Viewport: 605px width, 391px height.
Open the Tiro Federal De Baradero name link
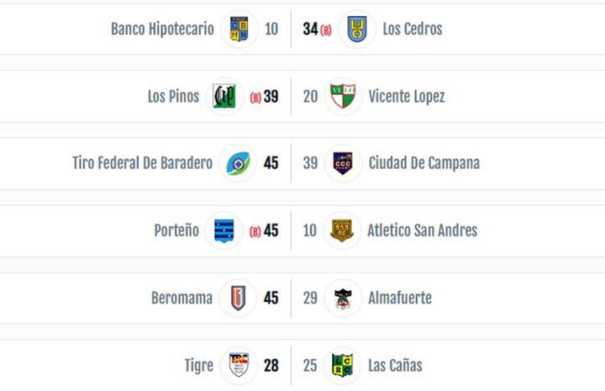pyautogui.click(x=142, y=163)
